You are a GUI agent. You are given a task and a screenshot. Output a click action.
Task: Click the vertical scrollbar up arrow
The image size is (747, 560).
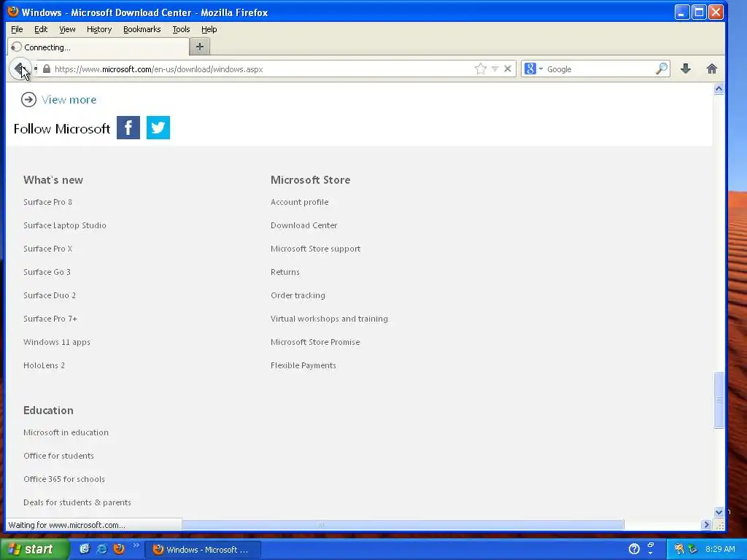coord(719,88)
